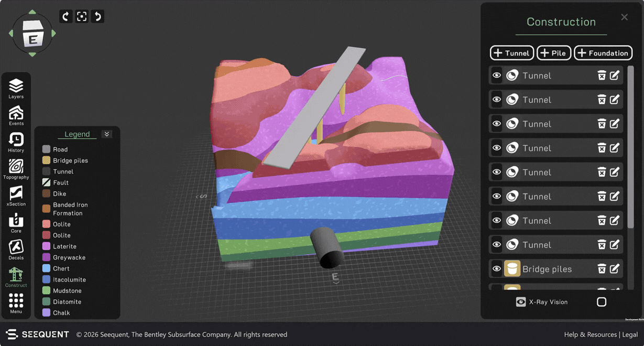Click the Bridge piles legend entry
This screenshot has height=346, width=644.
pos(65,160)
